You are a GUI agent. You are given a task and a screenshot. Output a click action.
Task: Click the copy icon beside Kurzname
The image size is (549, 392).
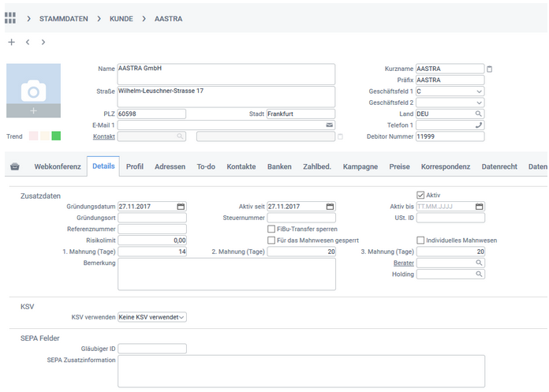[490, 69]
